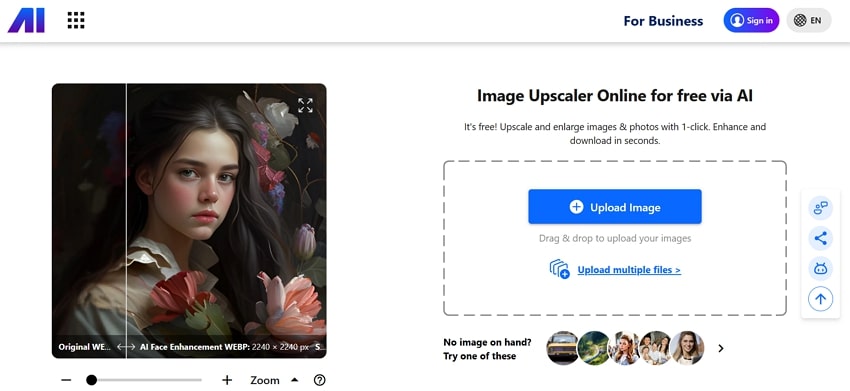Show more sample images with the arrow
Image resolution: width=850 pixels, height=391 pixels.
(x=721, y=348)
